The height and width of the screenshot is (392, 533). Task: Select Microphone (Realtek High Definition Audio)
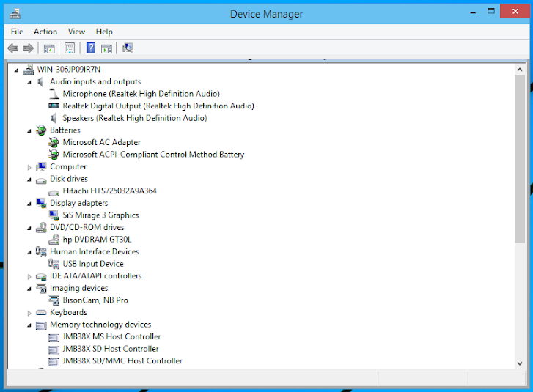[141, 94]
